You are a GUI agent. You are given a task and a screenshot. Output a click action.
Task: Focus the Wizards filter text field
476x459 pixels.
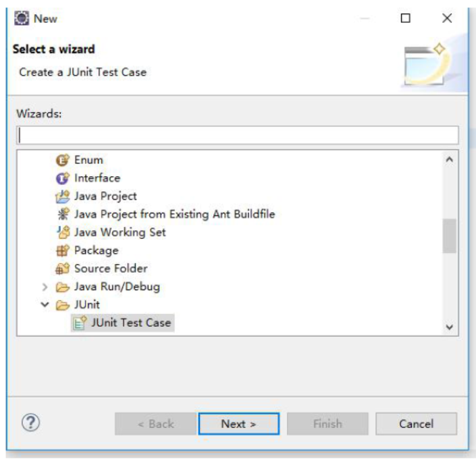pos(238,136)
